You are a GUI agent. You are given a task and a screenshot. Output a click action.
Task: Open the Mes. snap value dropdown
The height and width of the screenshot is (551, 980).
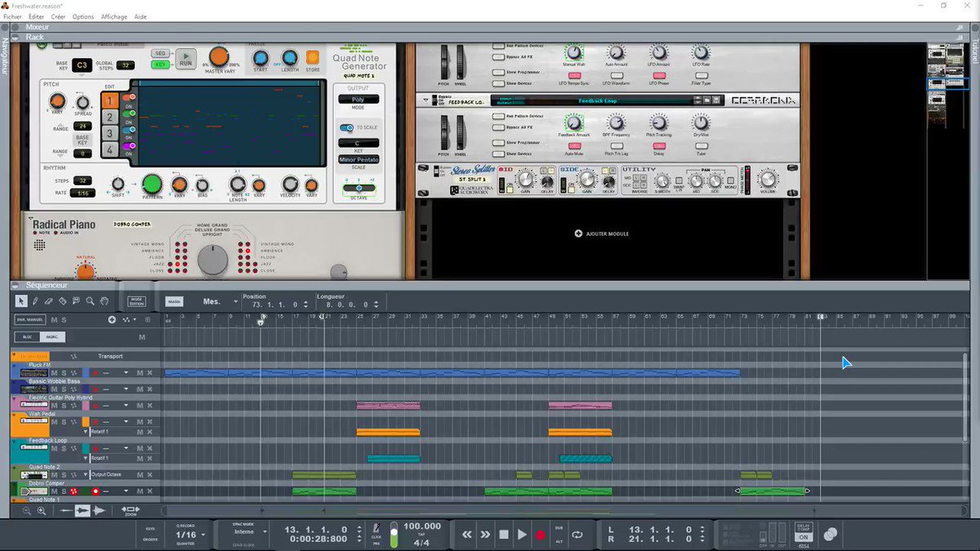235,301
